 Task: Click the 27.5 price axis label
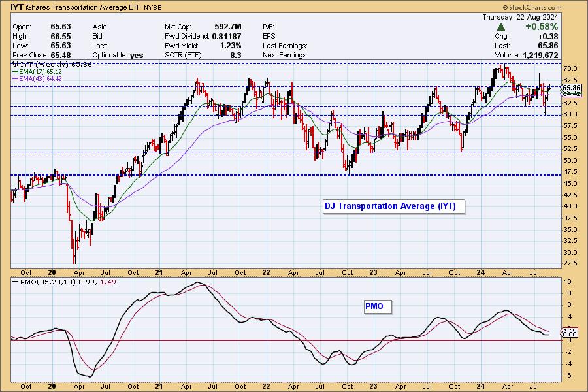click(x=570, y=263)
